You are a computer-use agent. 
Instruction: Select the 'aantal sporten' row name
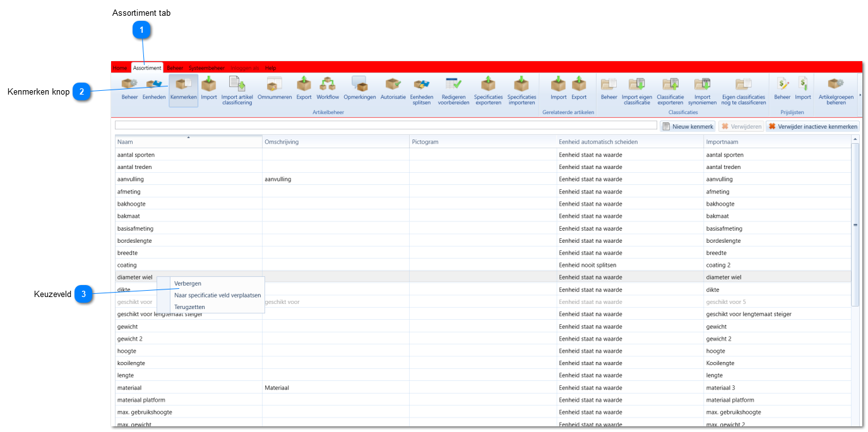[136, 155]
